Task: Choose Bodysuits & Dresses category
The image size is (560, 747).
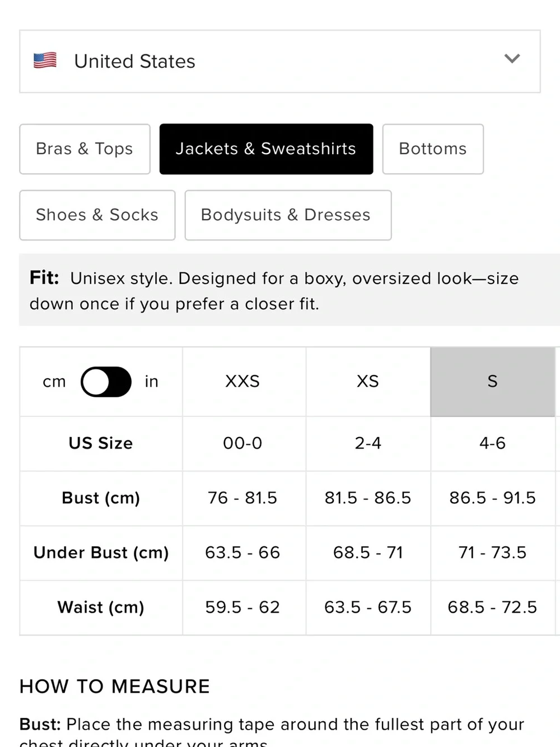Action: click(288, 215)
